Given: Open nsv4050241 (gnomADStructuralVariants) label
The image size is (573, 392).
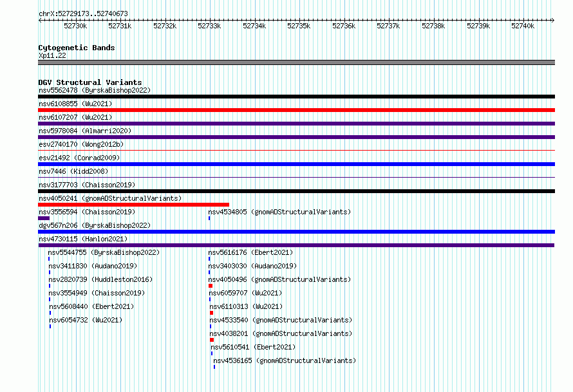Looking at the screenshot, I should (110, 198).
